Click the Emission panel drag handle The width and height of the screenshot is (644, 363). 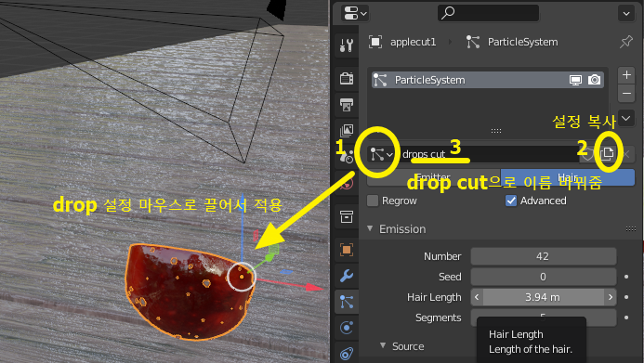[x=630, y=229]
